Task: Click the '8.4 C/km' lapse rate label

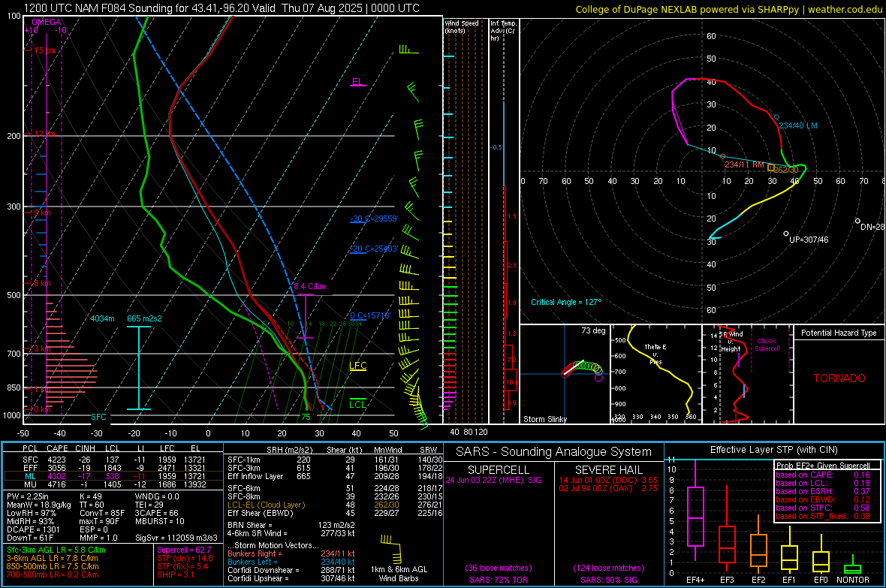Action: [309, 286]
